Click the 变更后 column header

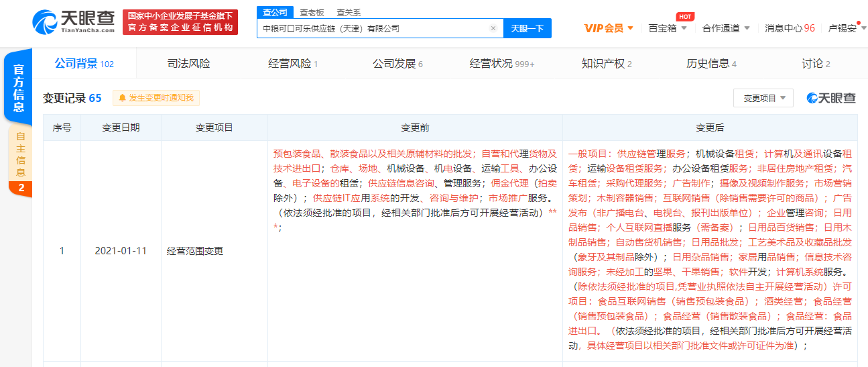coord(710,127)
